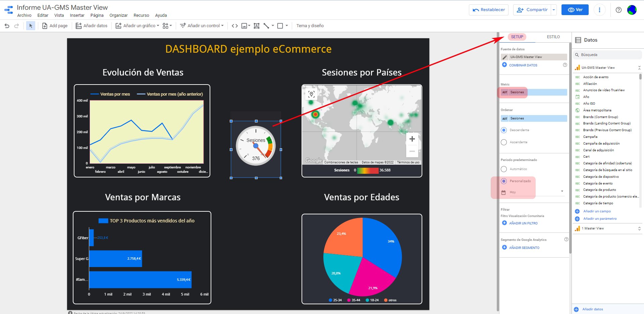Open the image insert dropdown arrow
Screen dimensions: 644x314
[249, 25]
